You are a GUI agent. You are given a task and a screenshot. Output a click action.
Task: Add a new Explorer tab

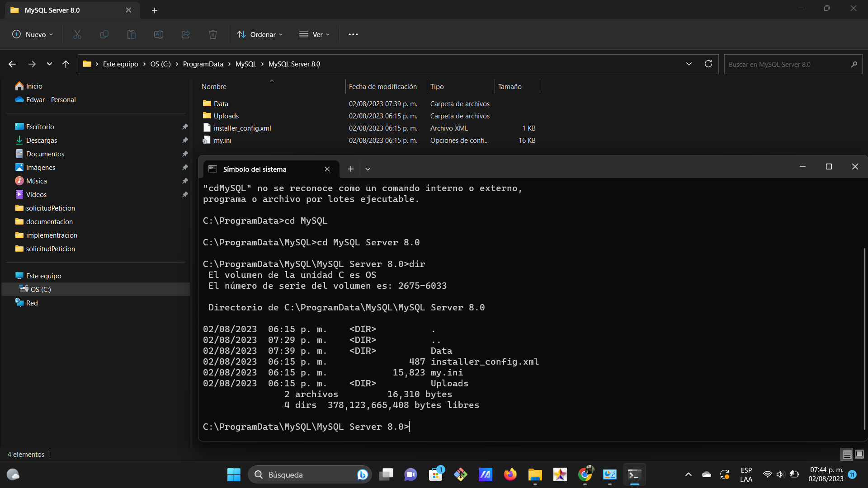(x=155, y=10)
